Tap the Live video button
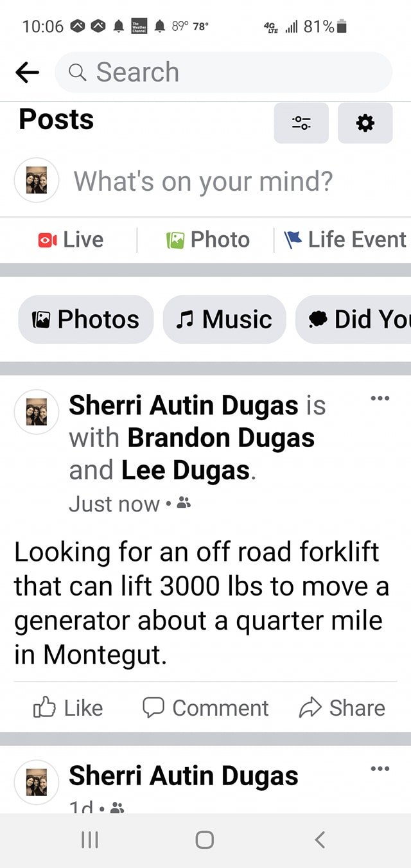411x868 pixels. tap(71, 240)
